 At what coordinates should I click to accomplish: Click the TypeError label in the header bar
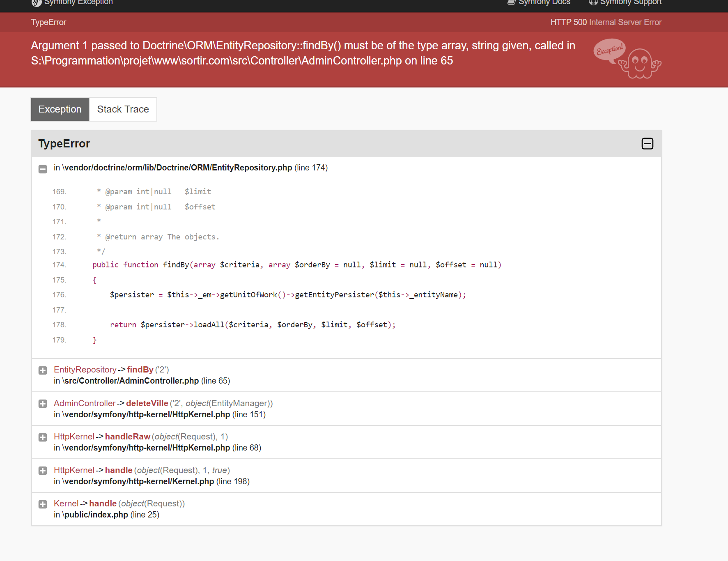(48, 22)
